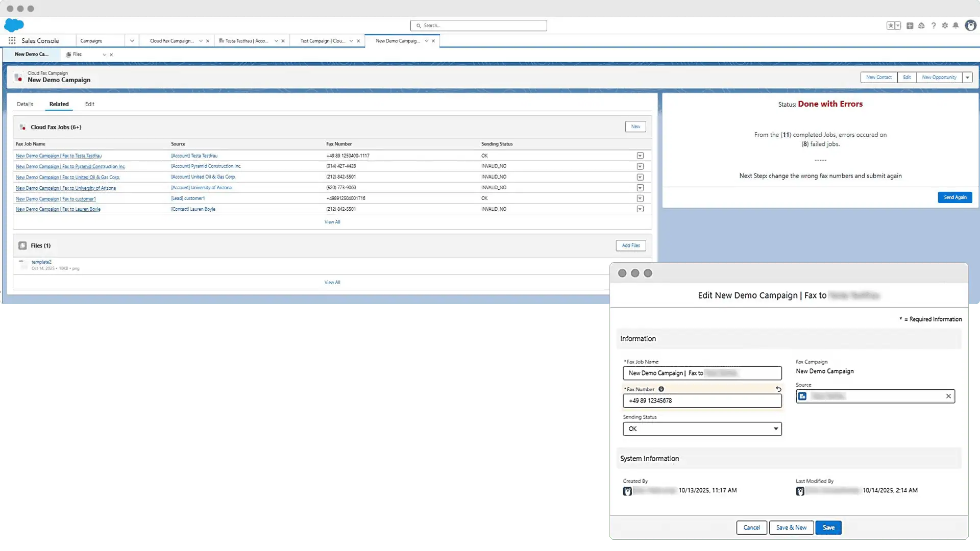Screen dimensions: 980x551
Task: Open the Notifications bell
Action: pos(955,26)
